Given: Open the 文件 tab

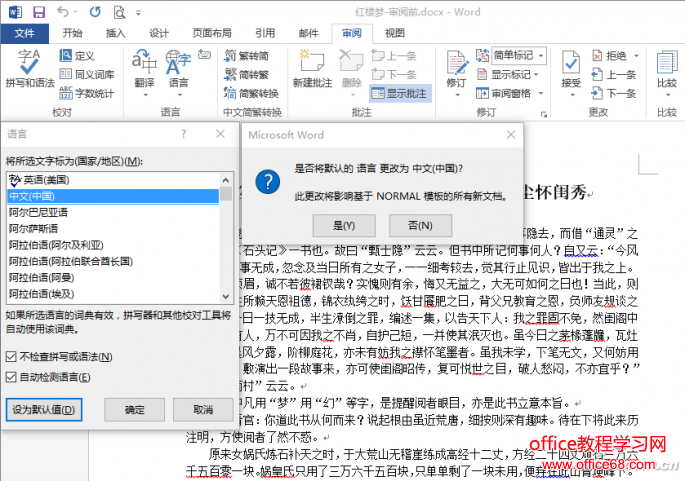Looking at the screenshot, I should [x=24, y=33].
